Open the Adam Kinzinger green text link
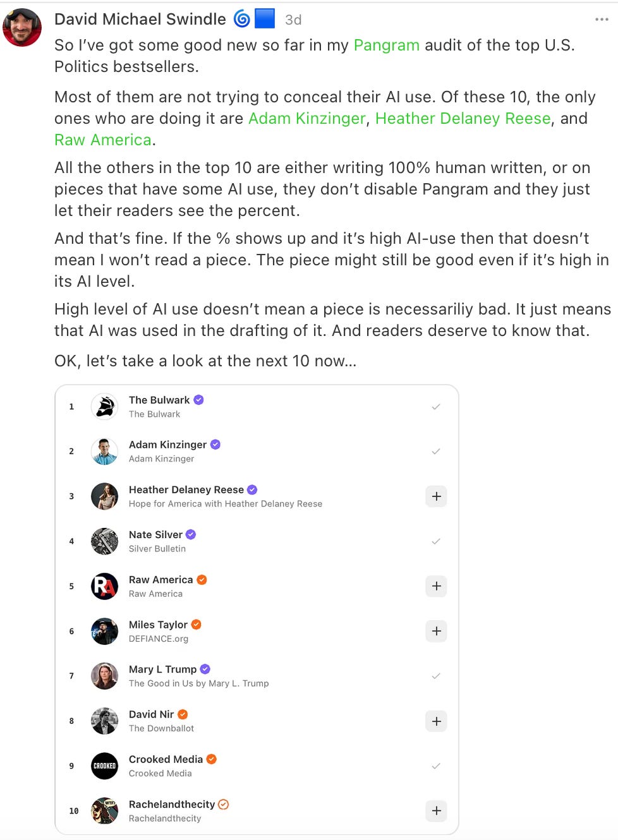 (306, 118)
